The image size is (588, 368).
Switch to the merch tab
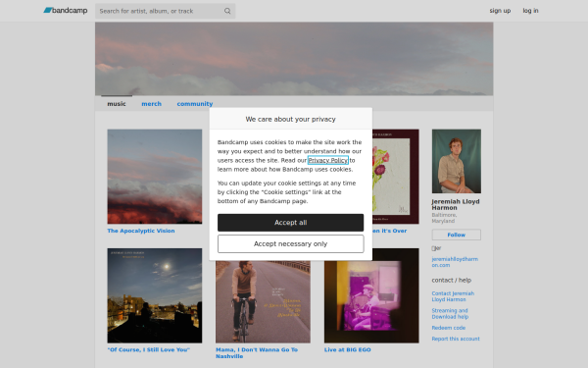coord(152,104)
